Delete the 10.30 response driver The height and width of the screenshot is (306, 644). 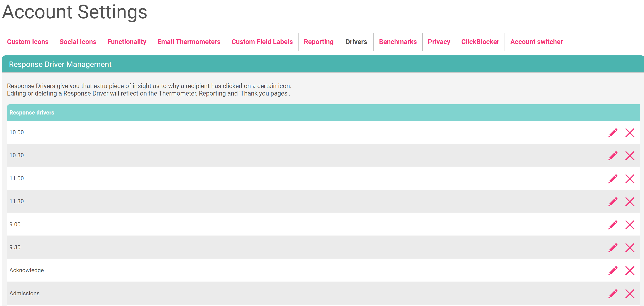coord(630,156)
